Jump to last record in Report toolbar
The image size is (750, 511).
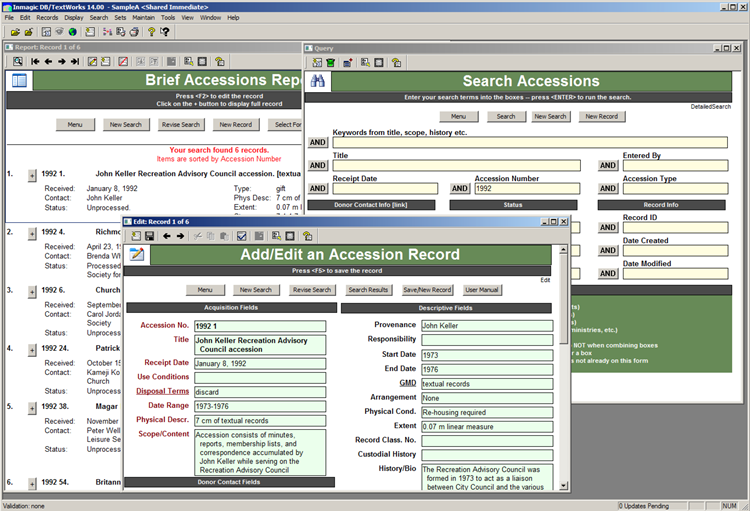coord(75,62)
